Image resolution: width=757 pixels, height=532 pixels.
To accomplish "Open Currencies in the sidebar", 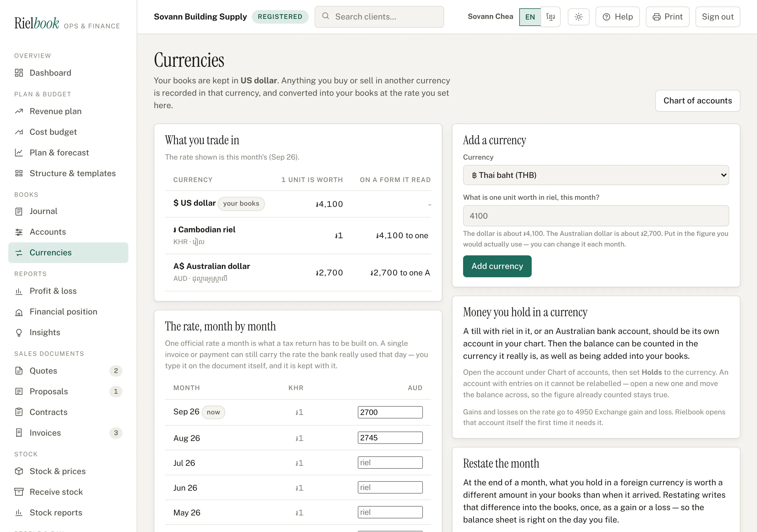I will (68, 252).
